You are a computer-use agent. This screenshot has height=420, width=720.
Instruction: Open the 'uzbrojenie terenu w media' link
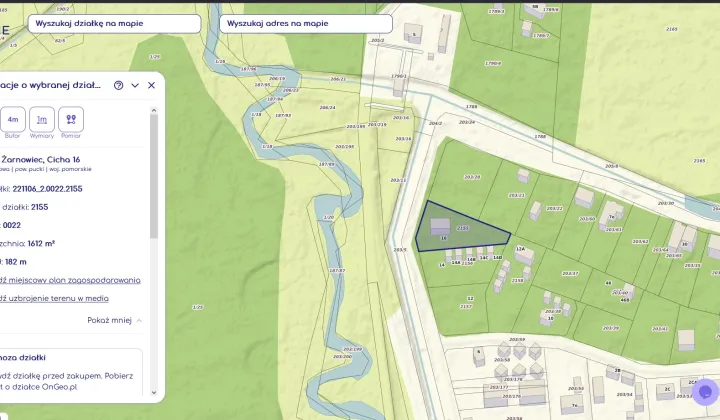[54, 298]
